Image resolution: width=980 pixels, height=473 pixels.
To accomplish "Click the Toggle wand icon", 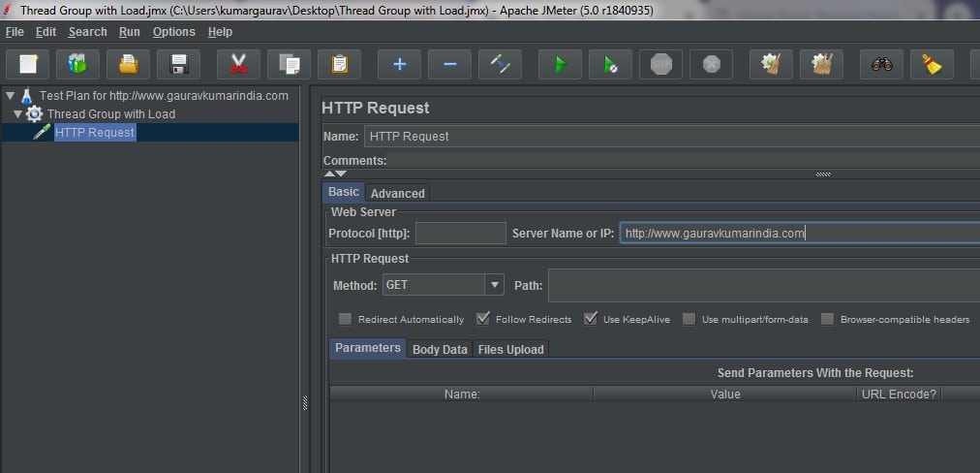I will coord(501,65).
